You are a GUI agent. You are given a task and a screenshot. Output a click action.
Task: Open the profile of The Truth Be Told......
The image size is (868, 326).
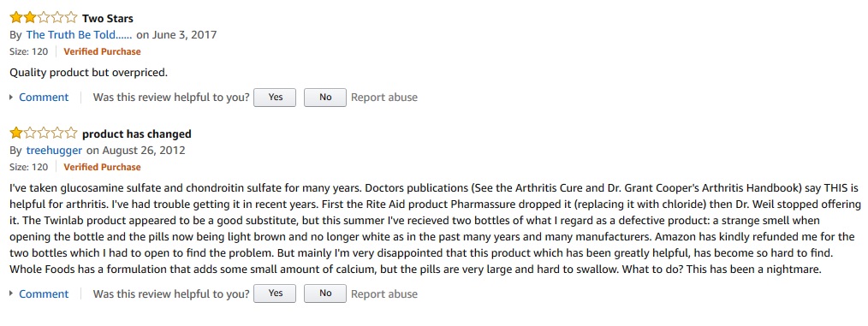79,35
